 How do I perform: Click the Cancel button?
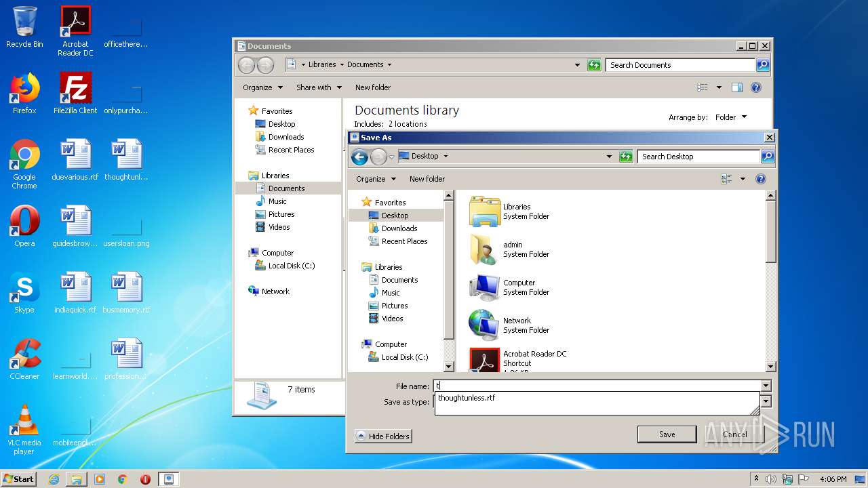point(734,434)
